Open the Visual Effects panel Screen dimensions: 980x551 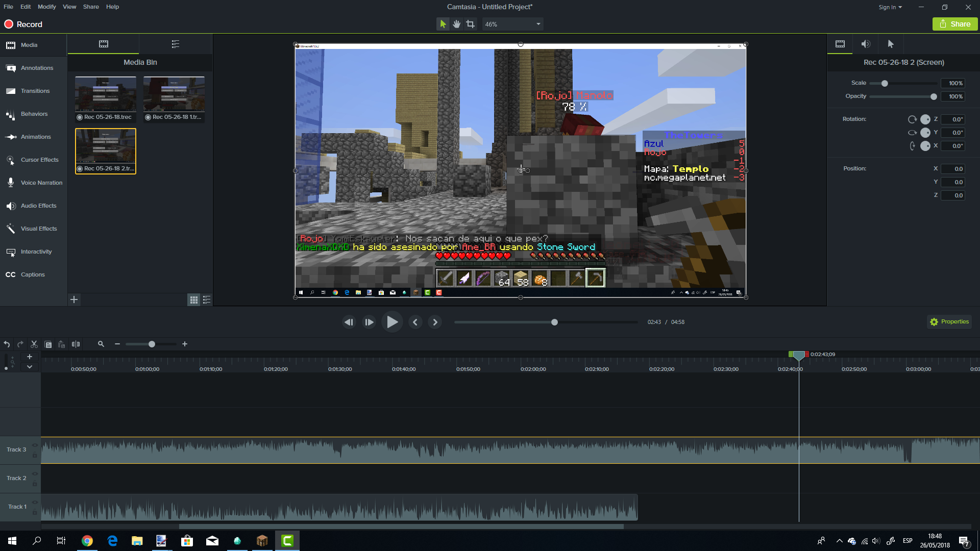(33, 229)
